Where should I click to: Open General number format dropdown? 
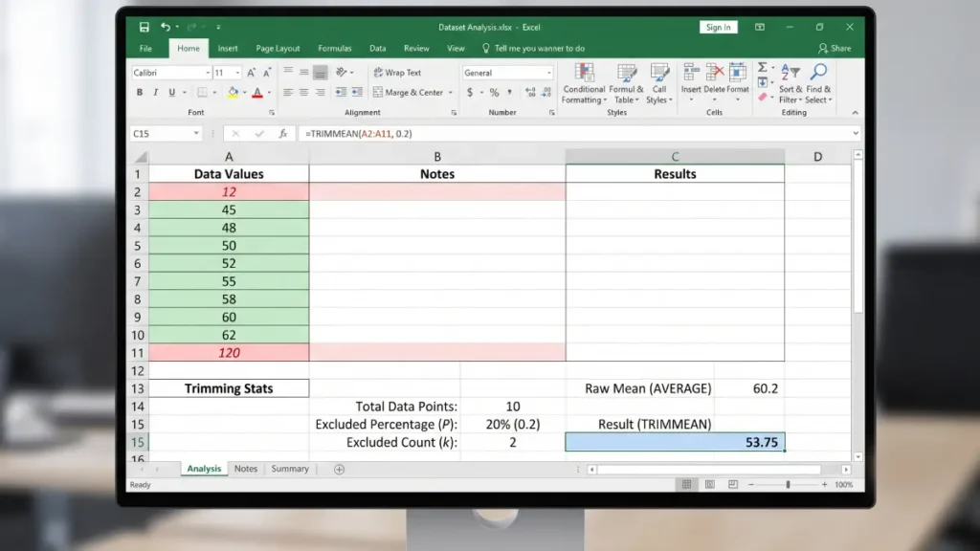pyautogui.click(x=548, y=73)
